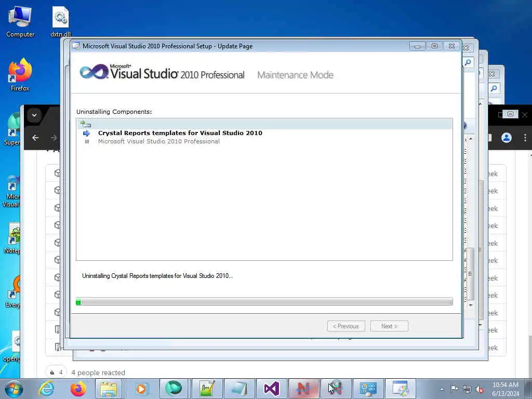Open the red N app in the taskbar
This screenshot has height=399, width=532.
pyautogui.click(x=303, y=389)
